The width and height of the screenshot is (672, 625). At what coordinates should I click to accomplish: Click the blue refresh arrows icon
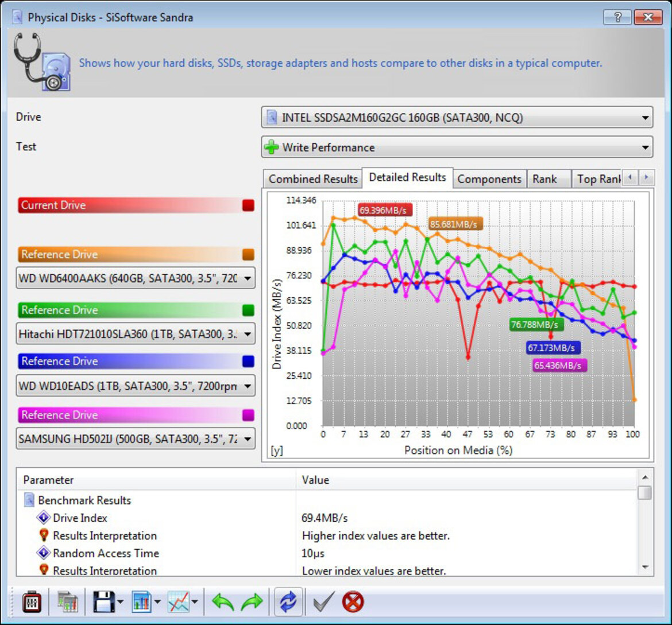tap(288, 602)
